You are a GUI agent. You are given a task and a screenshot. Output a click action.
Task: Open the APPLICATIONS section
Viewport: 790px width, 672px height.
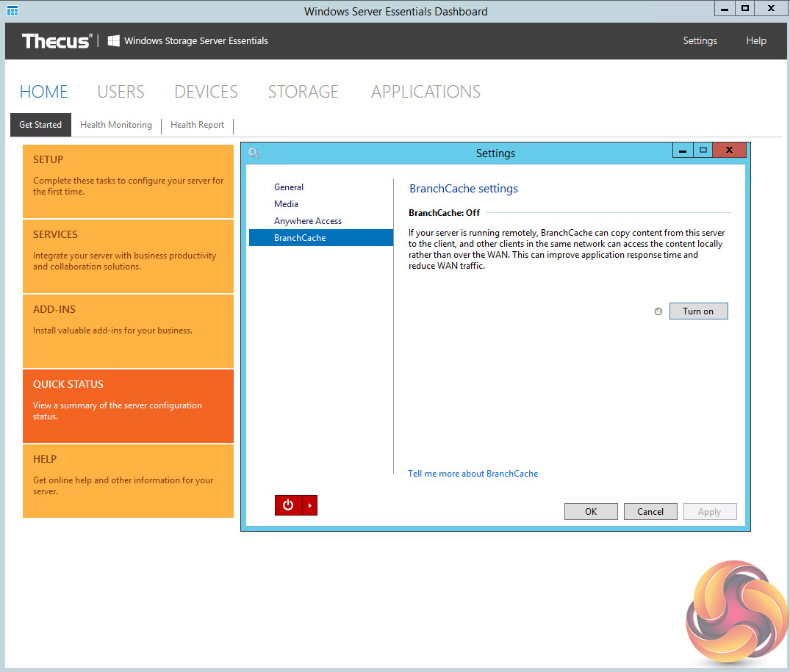(425, 92)
